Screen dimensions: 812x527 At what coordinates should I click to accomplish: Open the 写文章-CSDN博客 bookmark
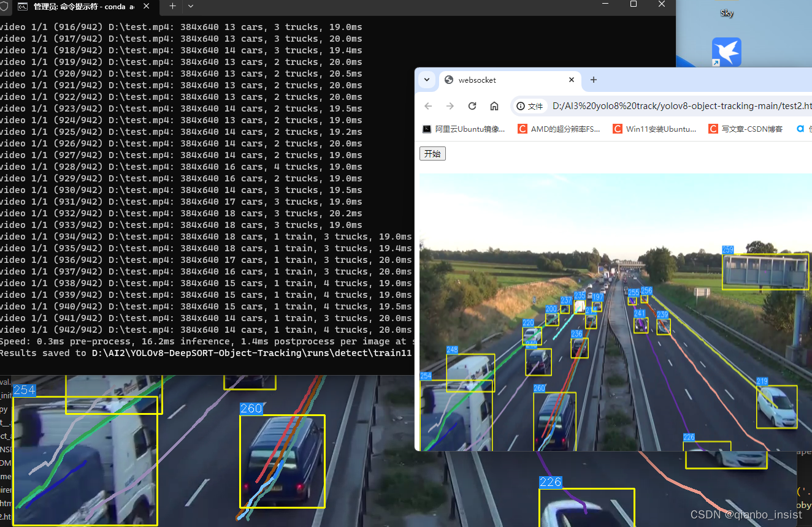click(746, 129)
